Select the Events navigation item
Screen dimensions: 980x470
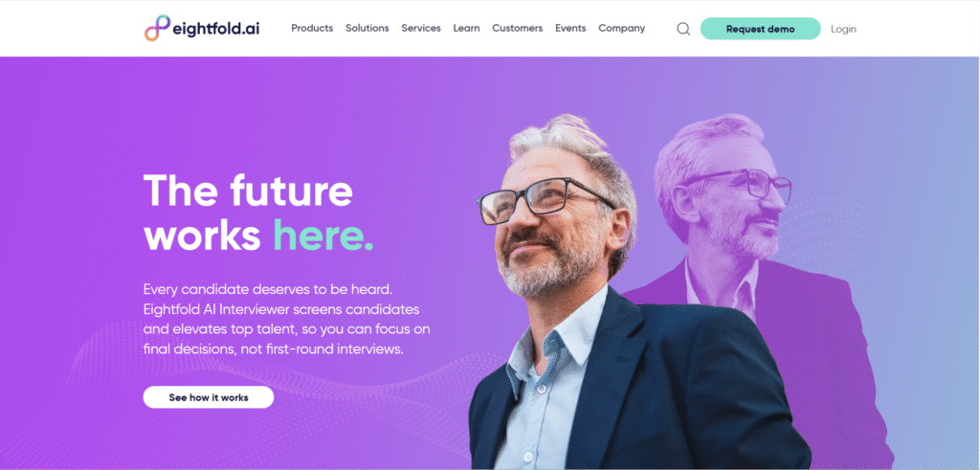click(570, 28)
